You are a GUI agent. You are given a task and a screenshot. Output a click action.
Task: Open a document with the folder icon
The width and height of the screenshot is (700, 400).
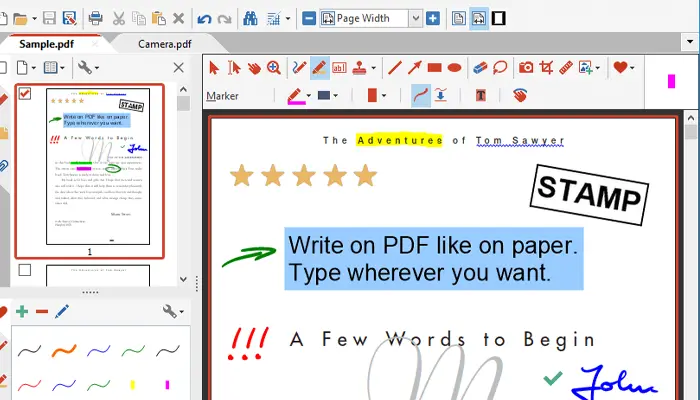tap(20, 19)
